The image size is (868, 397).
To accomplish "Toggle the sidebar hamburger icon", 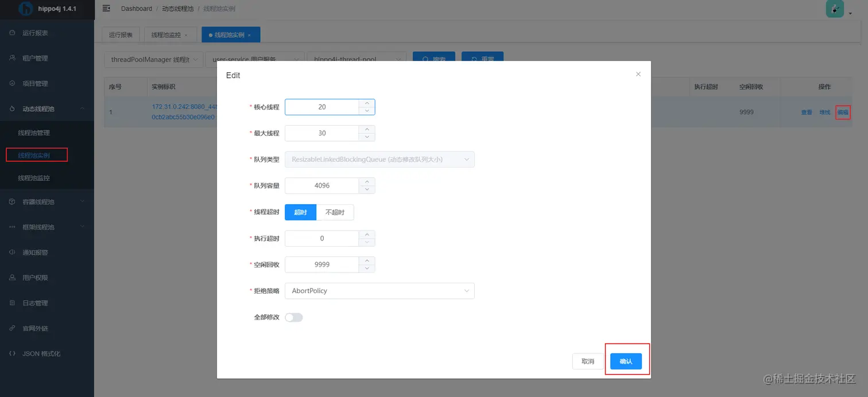I will pyautogui.click(x=106, y=8).
